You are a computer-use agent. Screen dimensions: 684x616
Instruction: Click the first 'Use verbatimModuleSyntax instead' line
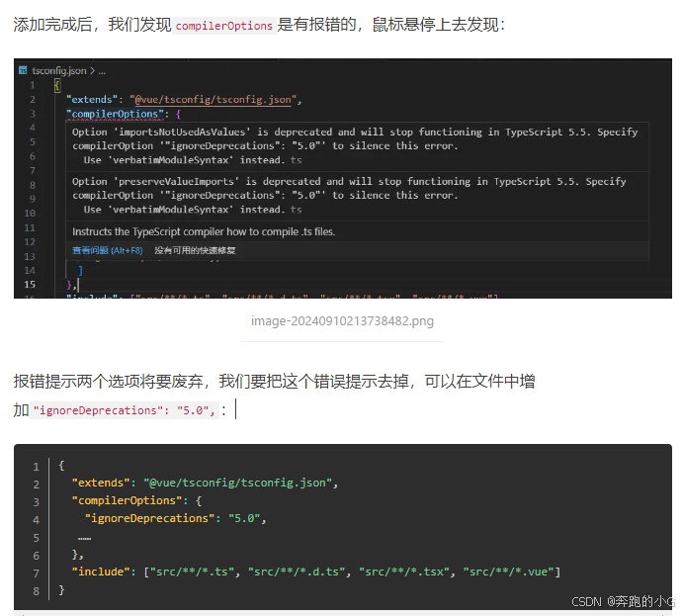pos(193,160)
